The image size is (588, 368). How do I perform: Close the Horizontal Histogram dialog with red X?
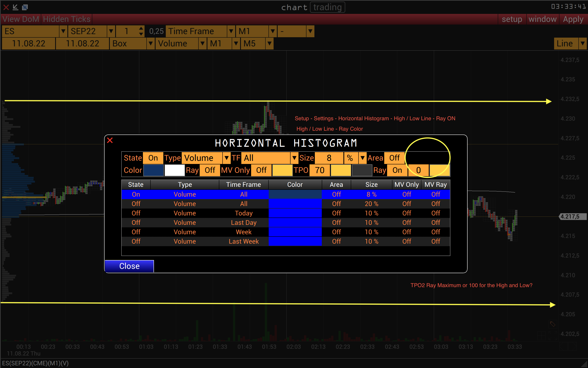pyautogui.click(x=110, y=140)
